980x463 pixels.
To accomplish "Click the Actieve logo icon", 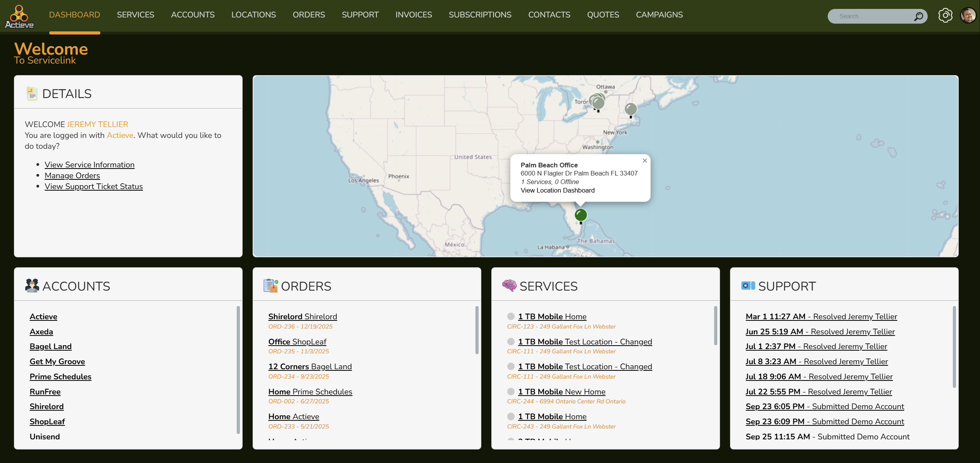I will coord(19,16).
